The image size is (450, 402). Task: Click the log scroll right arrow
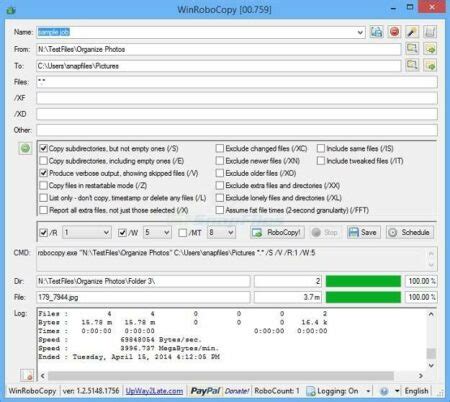pos(421,376)
